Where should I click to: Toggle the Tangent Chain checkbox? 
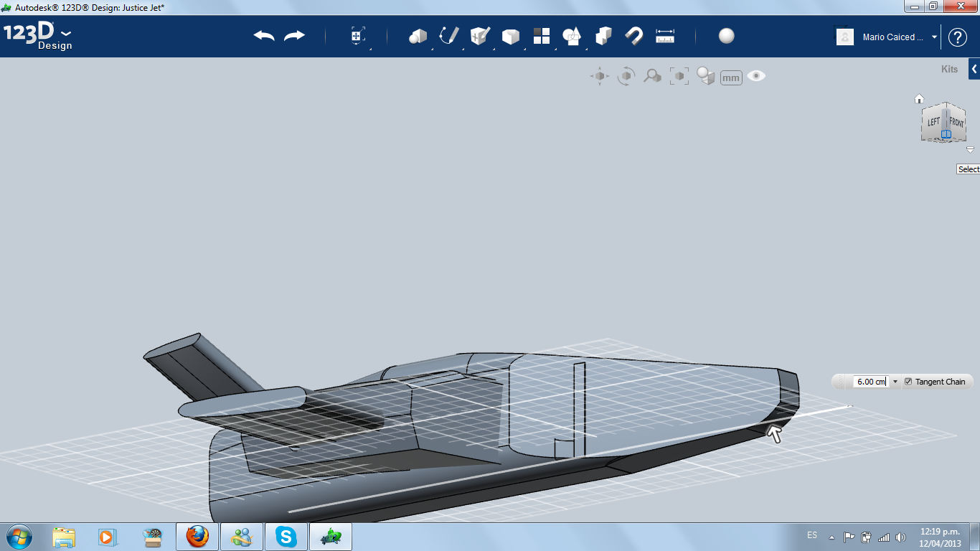pos(908,382)
